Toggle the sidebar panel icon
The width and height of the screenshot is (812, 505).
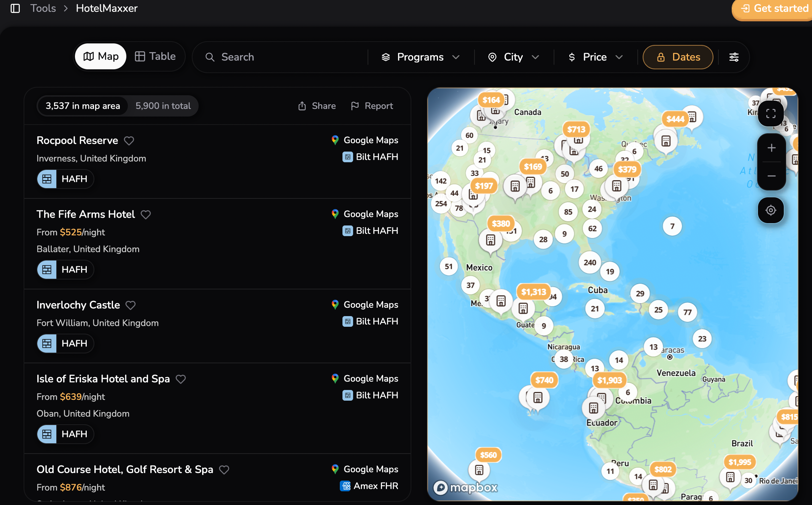(x=15, y=8)
